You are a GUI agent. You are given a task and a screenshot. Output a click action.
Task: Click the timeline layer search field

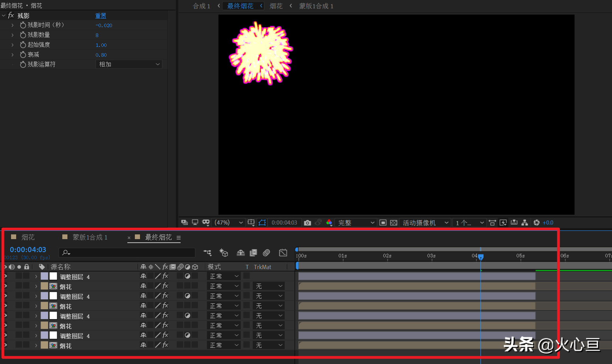(x=127, y=253)
